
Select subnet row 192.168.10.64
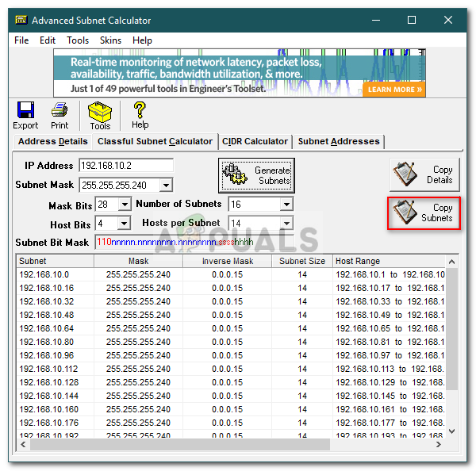point(231,328)
